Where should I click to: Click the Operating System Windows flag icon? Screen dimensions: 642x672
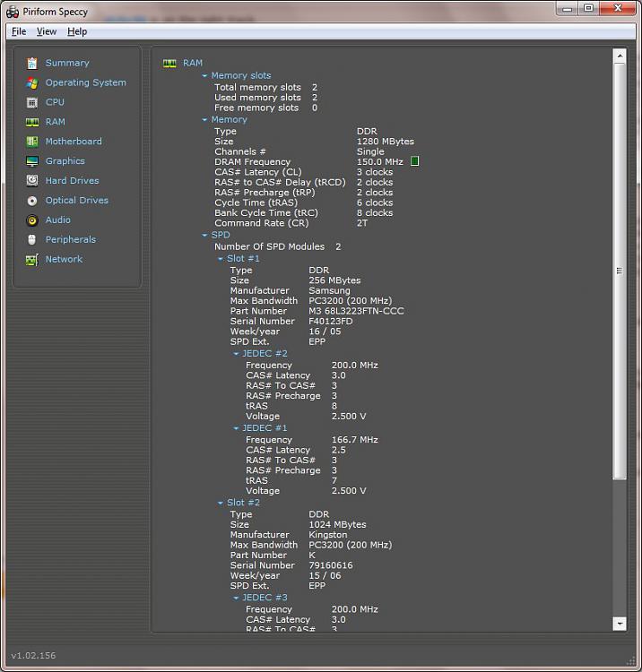click(x=32, y=82)
